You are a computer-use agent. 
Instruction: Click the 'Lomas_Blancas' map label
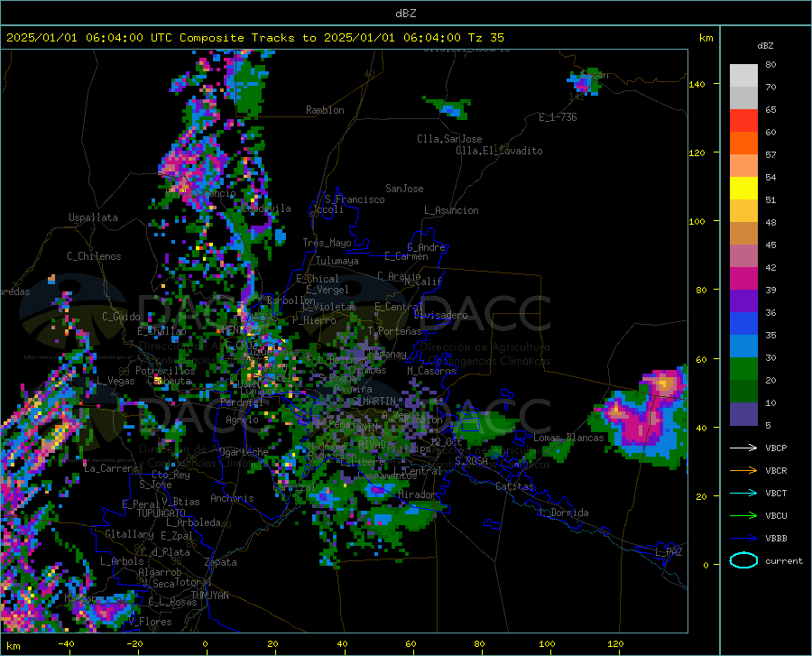pyautogui.click(x=568, y=438)
